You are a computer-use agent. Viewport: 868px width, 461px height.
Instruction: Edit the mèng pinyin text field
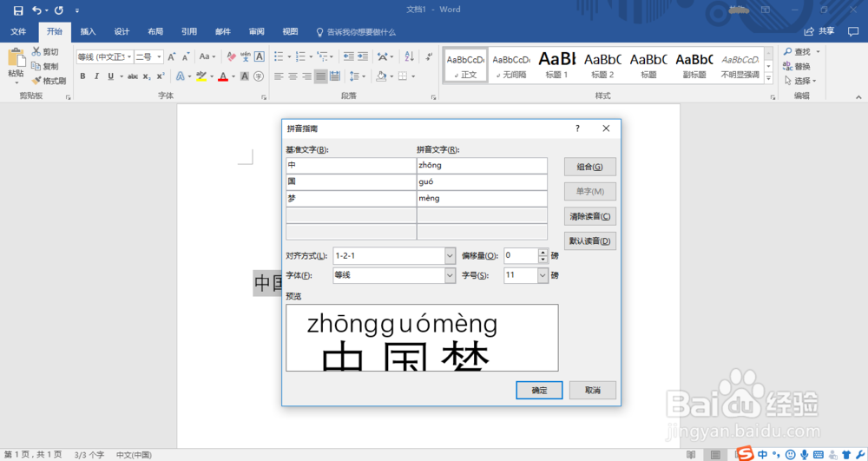[x=482, y=198]
